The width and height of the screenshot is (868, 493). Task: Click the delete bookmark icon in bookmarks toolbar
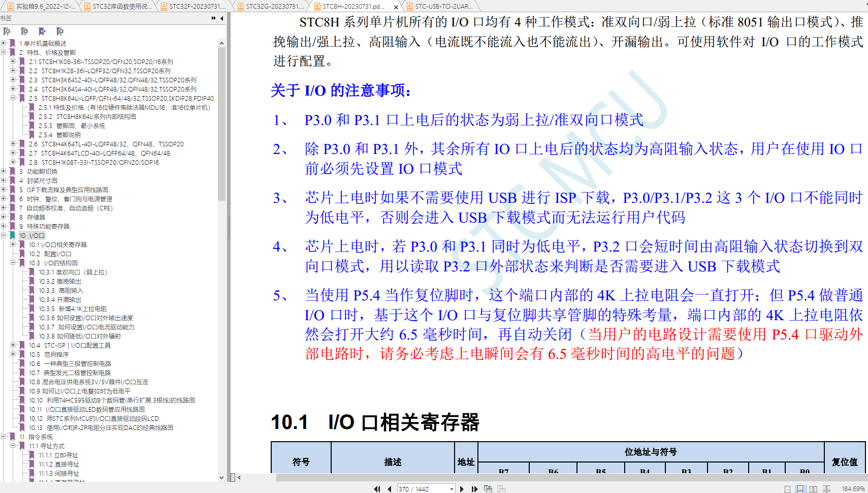(7, 32)
